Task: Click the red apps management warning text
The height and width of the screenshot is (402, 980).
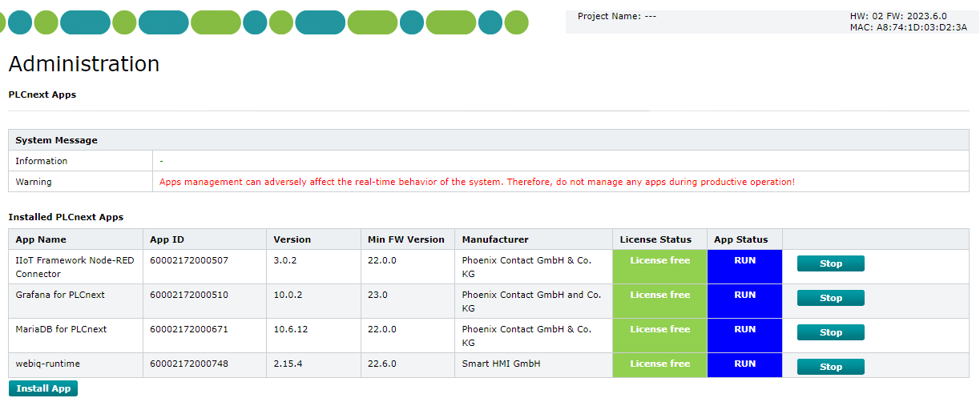Action: coord(477,182)
